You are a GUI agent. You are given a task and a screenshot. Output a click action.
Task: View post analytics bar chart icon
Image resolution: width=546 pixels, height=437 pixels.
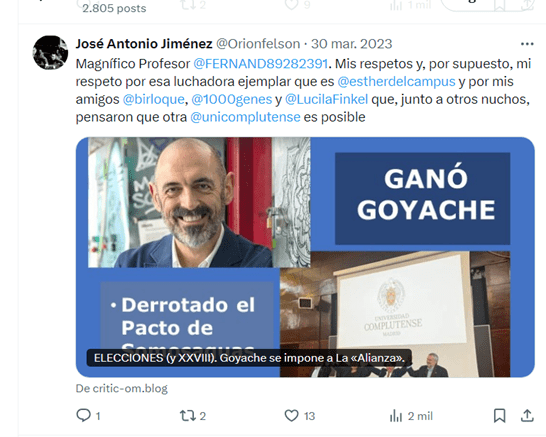click(396, 416)
